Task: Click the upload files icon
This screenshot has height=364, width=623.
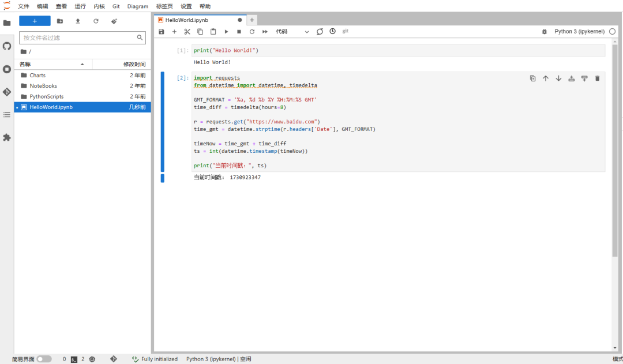Action: point(78,21)
